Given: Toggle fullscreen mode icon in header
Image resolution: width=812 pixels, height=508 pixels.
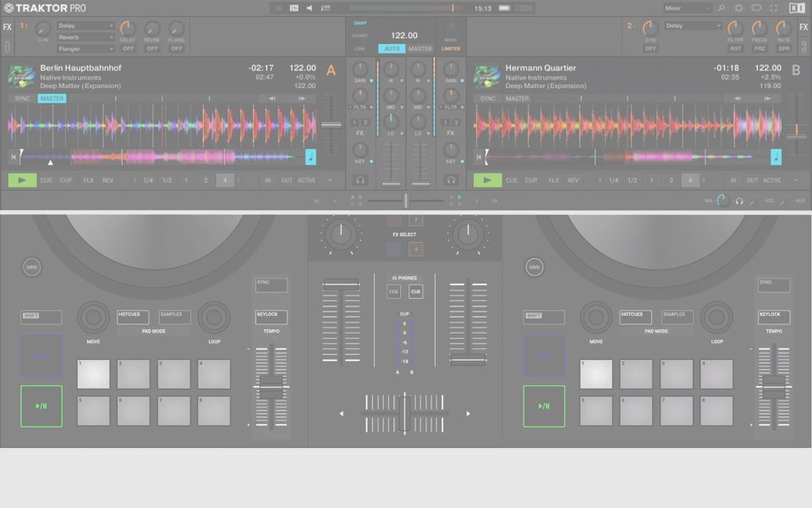Looking at the screenshot, I should (x=774, y=8).
